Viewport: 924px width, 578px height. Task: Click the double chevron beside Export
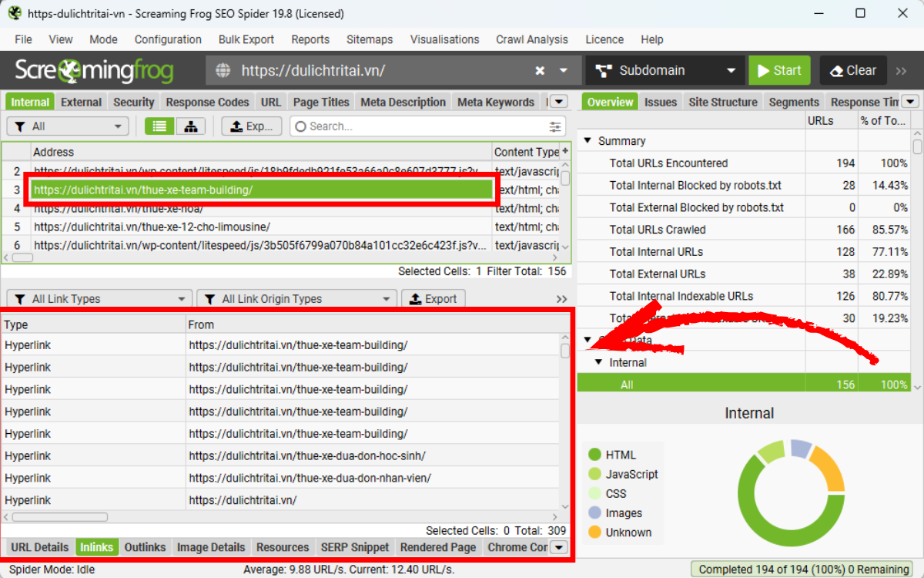(561, 299)
